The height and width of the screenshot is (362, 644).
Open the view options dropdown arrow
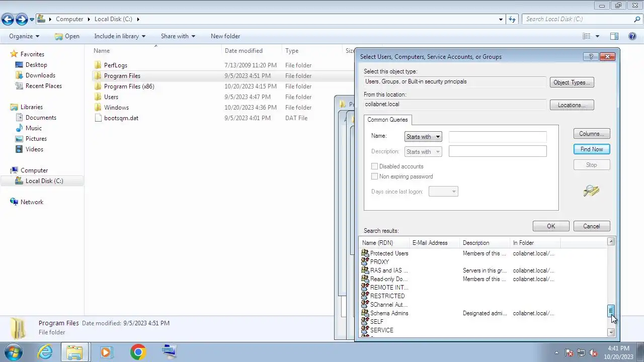click(x=597, y=36)
